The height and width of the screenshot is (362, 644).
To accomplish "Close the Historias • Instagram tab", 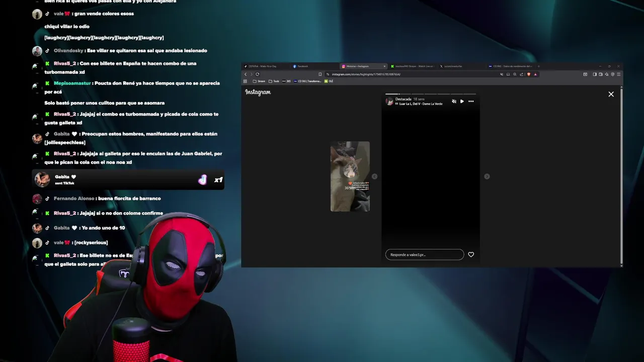I will pos(384,66).
